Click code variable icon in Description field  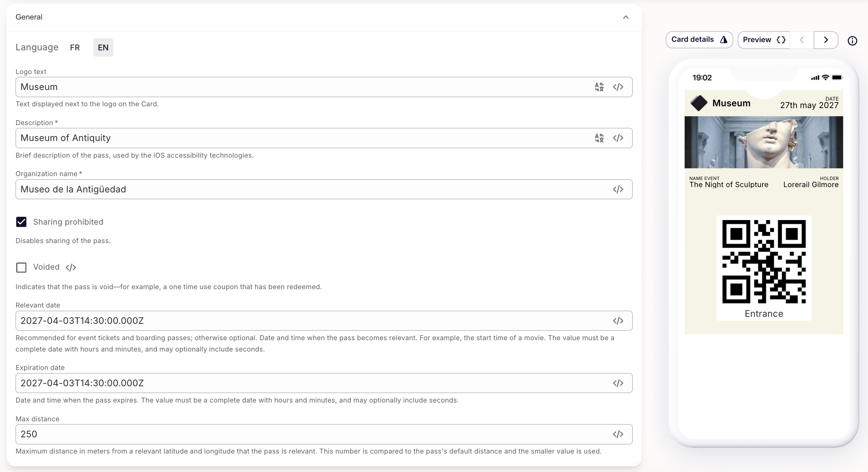pyautogui.click(x=618, y=138)
